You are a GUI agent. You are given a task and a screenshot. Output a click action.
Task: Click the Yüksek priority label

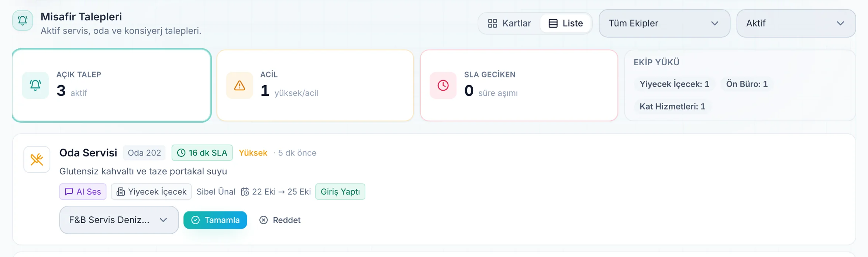253,153
